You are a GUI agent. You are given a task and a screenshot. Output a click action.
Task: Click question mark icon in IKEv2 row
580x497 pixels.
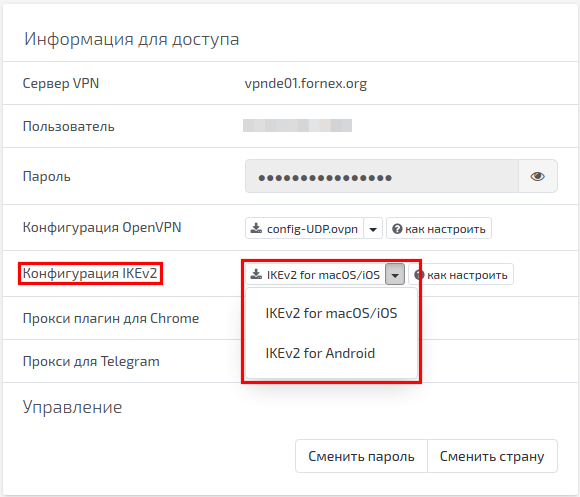point(419,275)
